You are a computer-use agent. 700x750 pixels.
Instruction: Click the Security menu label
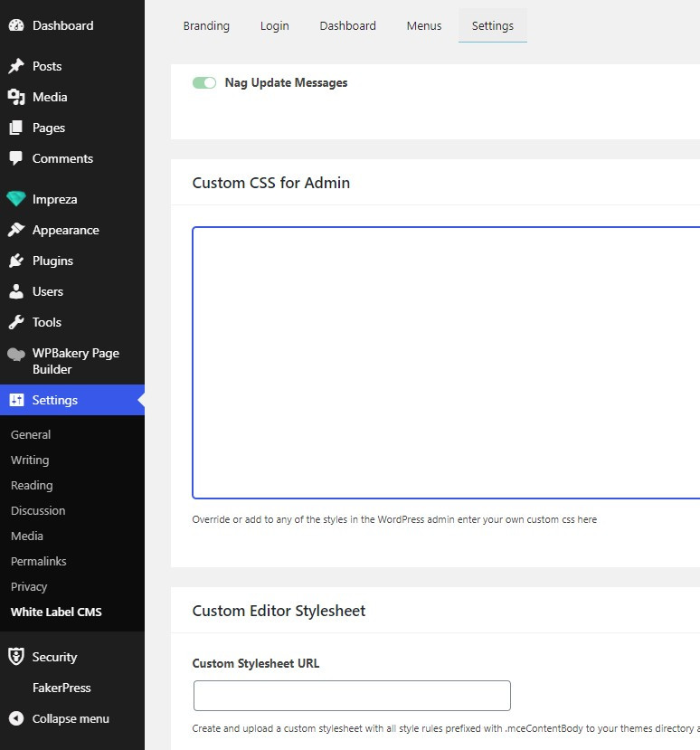tap(54, 657)
